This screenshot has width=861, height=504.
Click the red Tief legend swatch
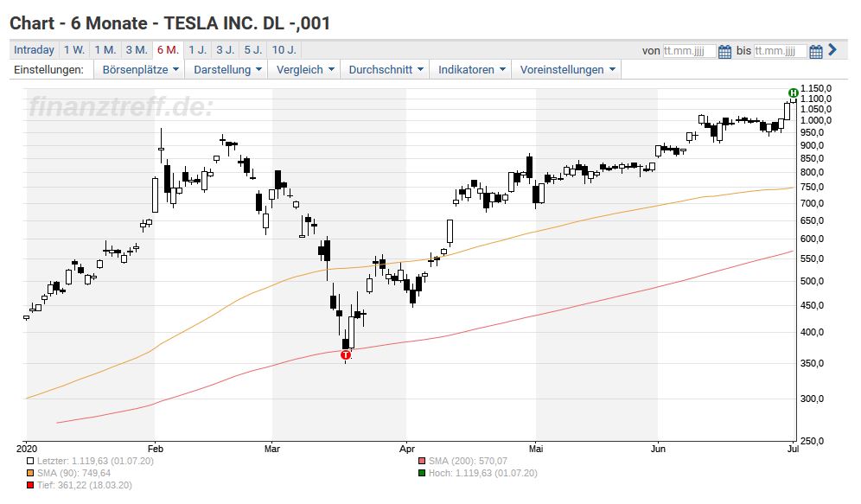pyautogui.click(x=30, y=485)
